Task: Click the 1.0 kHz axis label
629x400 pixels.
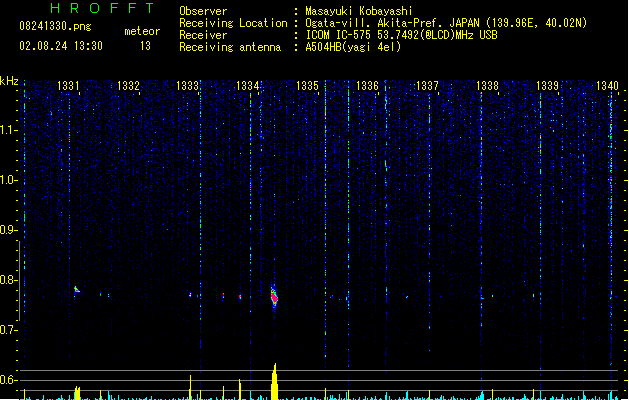Action: 8,180
